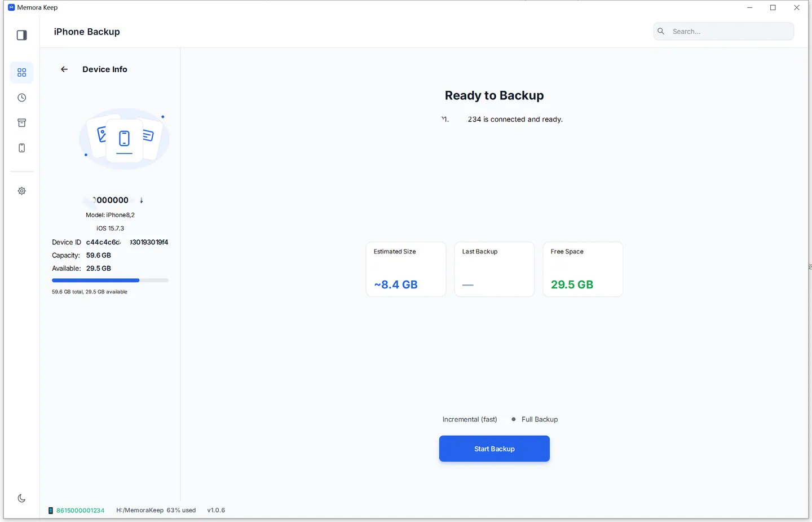Viewport: 812px width, 522px height.
Task: Click the Capacity 59.6 GB value
Action: click(99, 255)
